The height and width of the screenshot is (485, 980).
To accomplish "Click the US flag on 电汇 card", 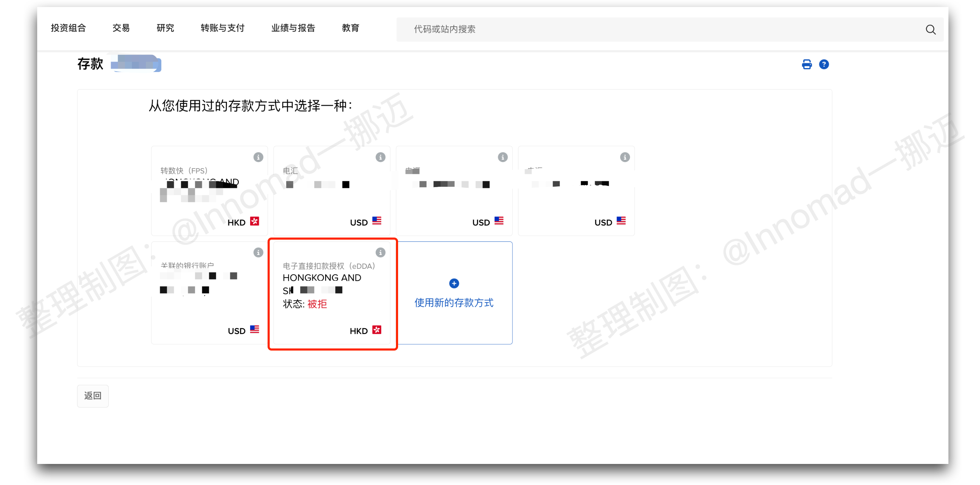I will point(377,221).
